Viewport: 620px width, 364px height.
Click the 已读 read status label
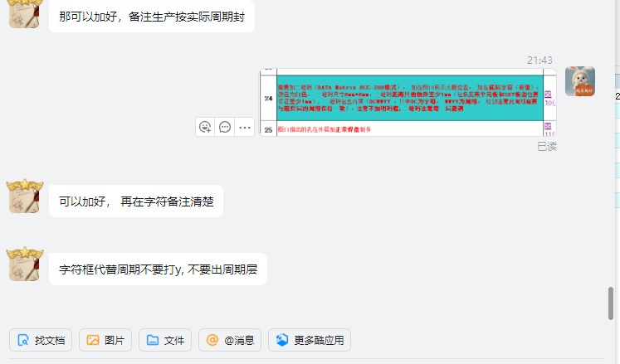click(x=547, y=146)
